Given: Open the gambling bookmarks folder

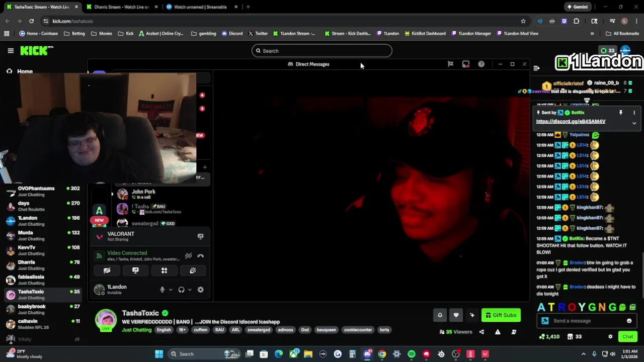Looking at the screenshot, I should (x=204, y=34).
